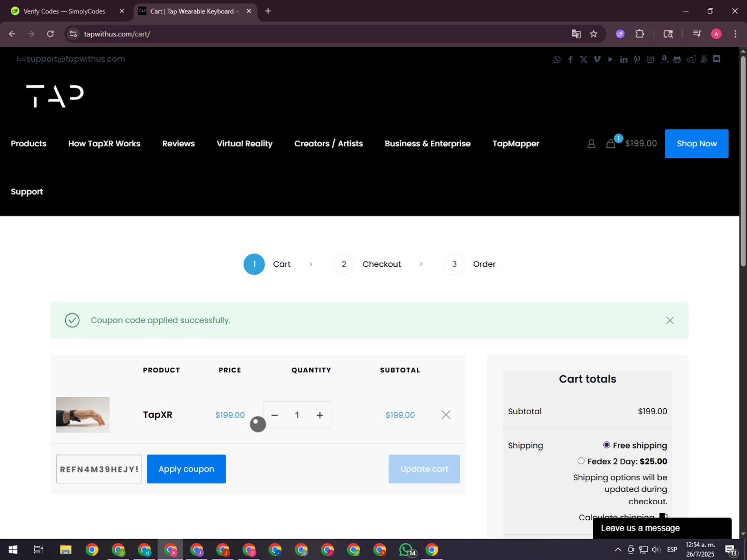Switch to Verify Codes — SimplyCodes tab
Image resolution: width=747 pixels, height=560 pixels.
[64, 11]
